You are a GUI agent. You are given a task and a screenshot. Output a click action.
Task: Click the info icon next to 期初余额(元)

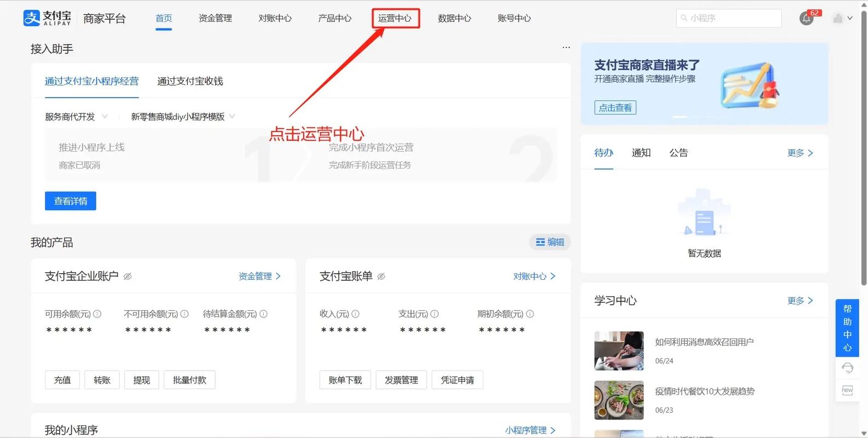click(x=530, y=314)
